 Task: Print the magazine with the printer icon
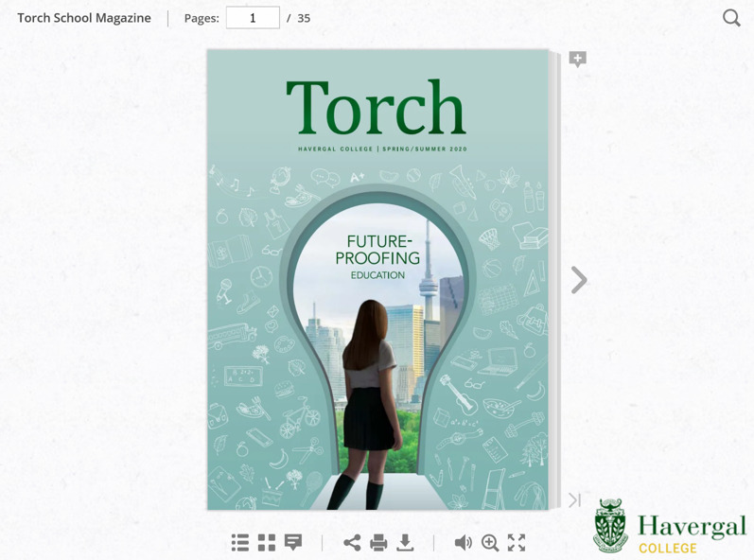tap(378, 543)
